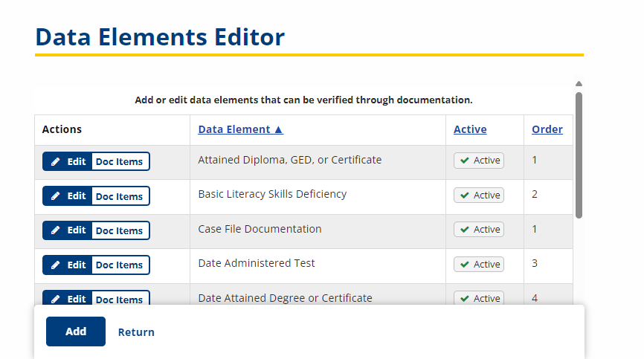Click the vertical scrollbar thumb
This screenshot has width=644, height=359.
579,155
